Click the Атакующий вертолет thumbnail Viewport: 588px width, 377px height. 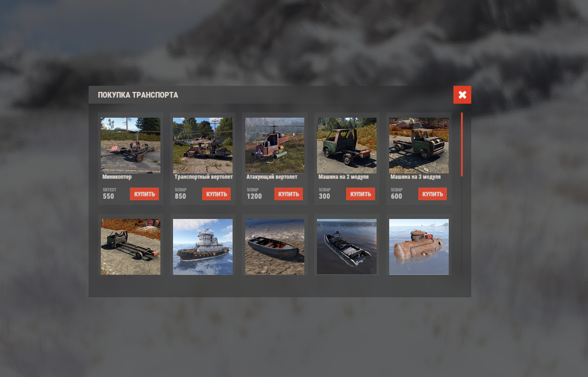point(275,145)
